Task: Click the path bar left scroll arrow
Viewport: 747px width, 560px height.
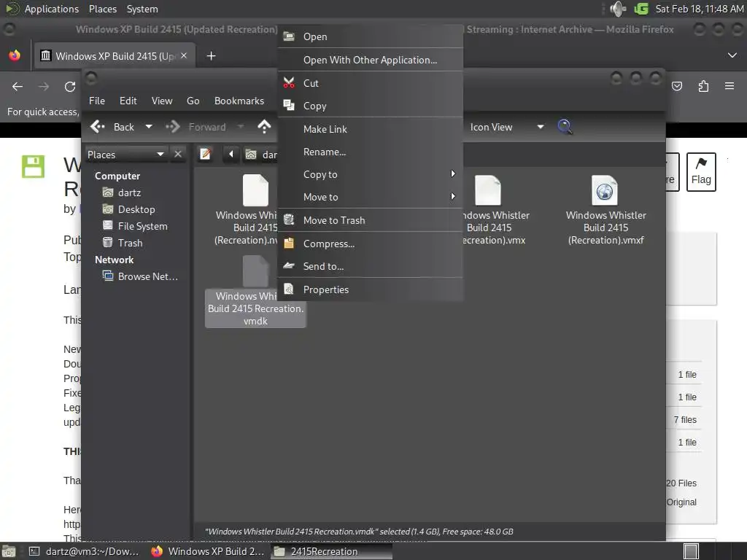Action: click(231, 155)
